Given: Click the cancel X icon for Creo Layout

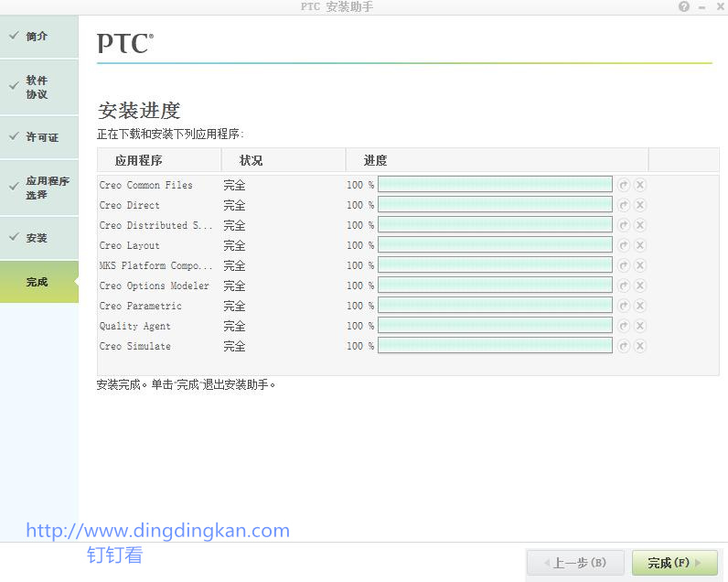Looking at the screenshot, I should click(640, 245).
